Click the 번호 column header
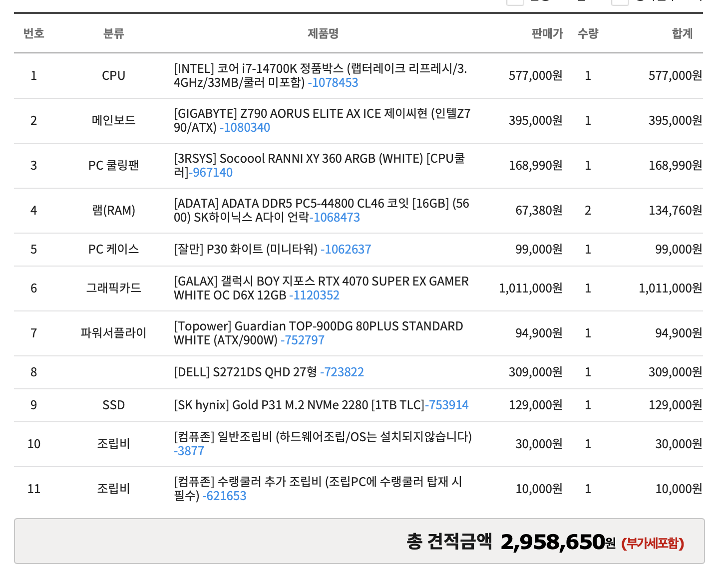 [x=34, y=33]
